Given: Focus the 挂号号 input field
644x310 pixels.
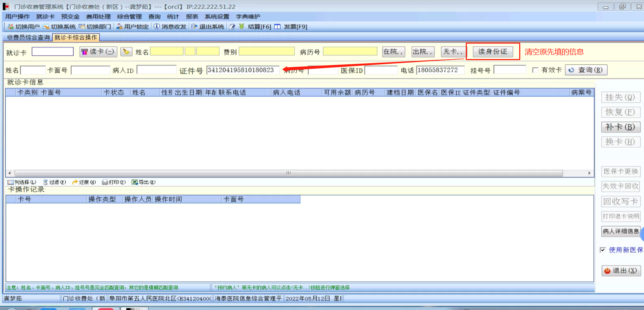Looking at the screenshot, I should point(510,70).
